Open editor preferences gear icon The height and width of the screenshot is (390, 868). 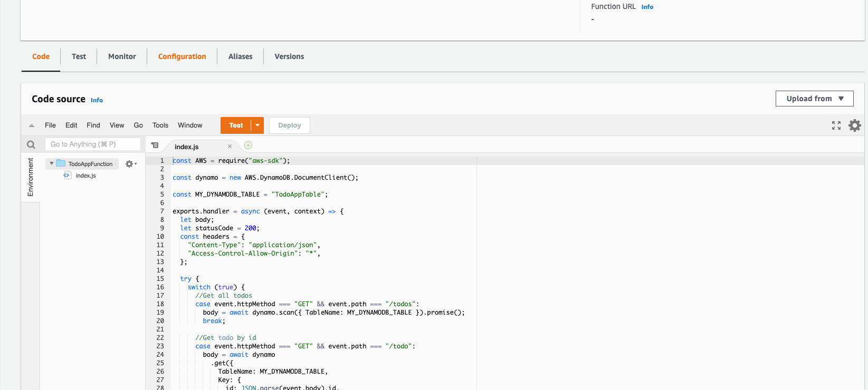tap(854, 125)
